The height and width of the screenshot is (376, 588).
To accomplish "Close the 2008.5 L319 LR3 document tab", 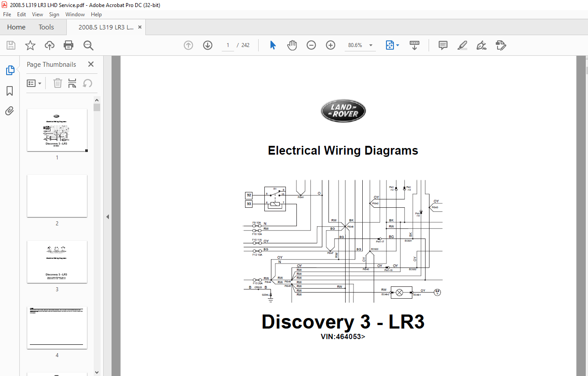I will click(140, 27).
